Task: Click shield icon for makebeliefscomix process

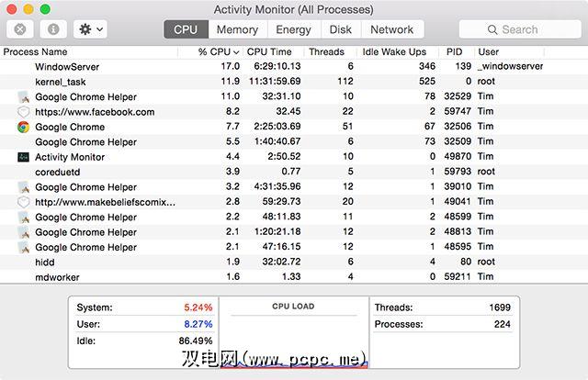Action: 24,202
